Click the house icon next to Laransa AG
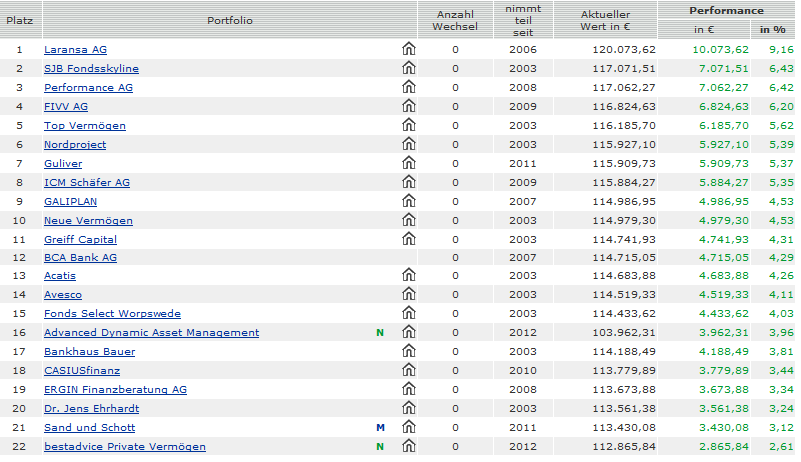This screenshot has height=462, width=801. (x=408, y=49)
